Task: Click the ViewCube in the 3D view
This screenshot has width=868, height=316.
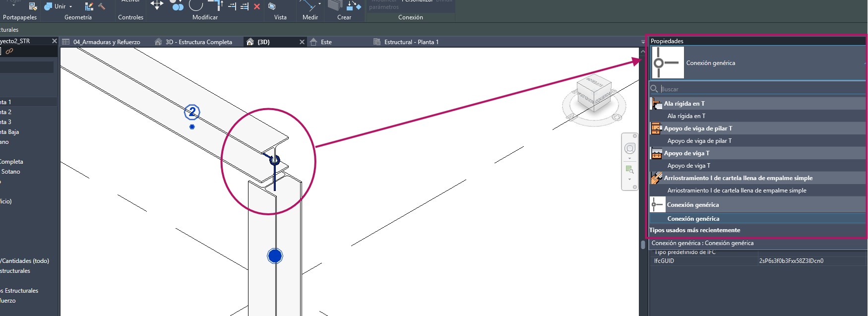Action: pos(594,94)
